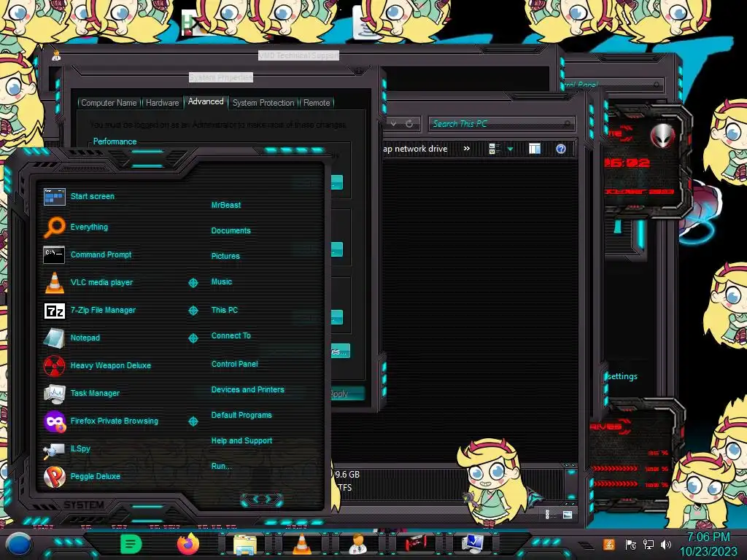747x560 pixels.
Task: Click Apply in System Properties
Action: coord(347,393)
